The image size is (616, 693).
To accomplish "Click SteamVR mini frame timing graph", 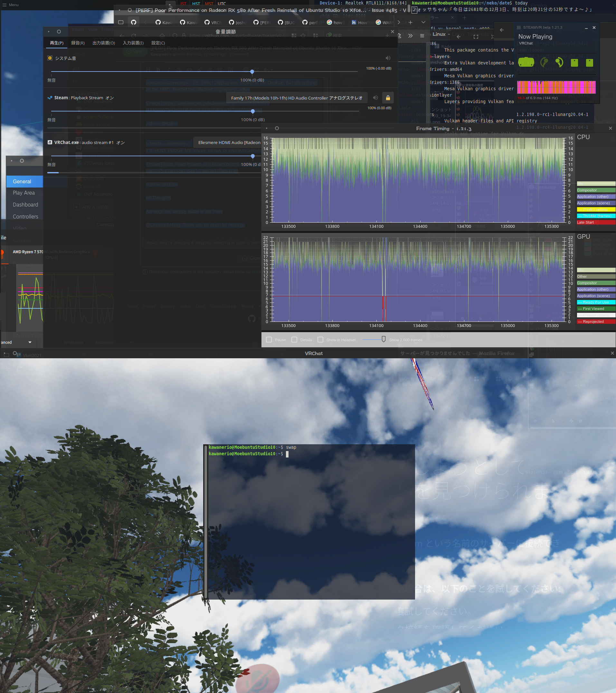I will [x=556, y=87].
